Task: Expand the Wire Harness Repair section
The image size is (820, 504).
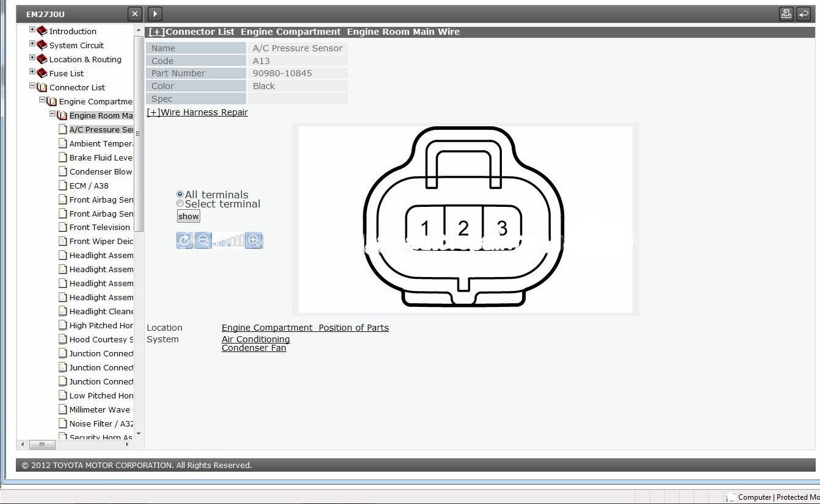Action: point(197,112)
